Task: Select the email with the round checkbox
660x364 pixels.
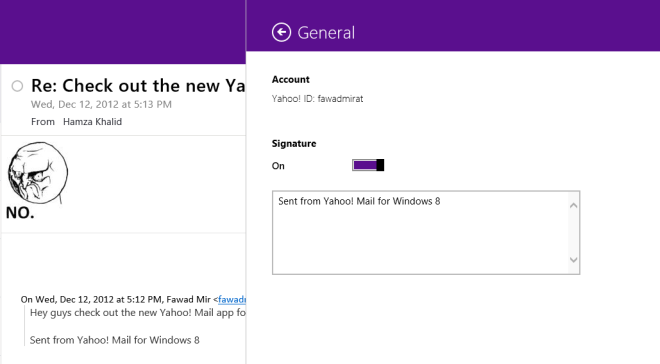Action: 17,86
